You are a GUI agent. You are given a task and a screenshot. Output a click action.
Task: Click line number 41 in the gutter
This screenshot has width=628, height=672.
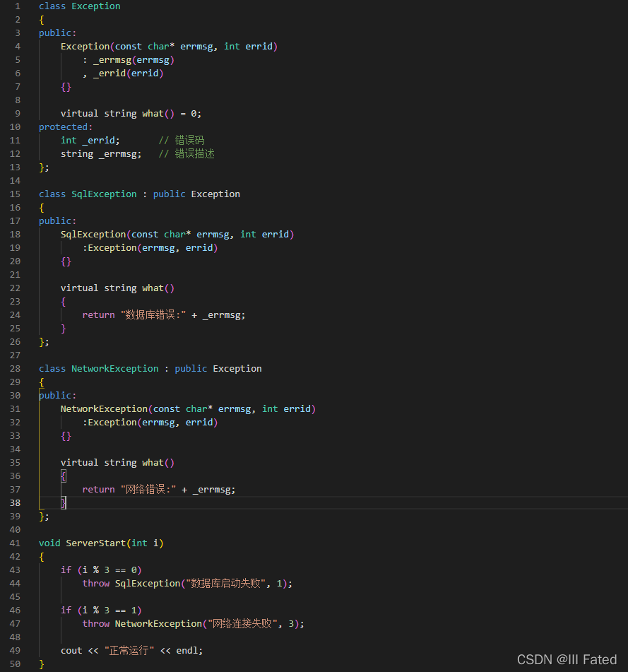(15, 543)
